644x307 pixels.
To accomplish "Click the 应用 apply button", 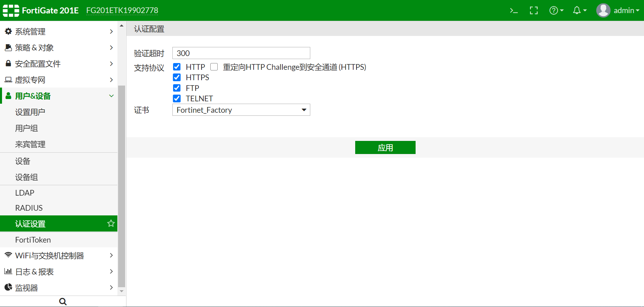I will click(385, 148).
